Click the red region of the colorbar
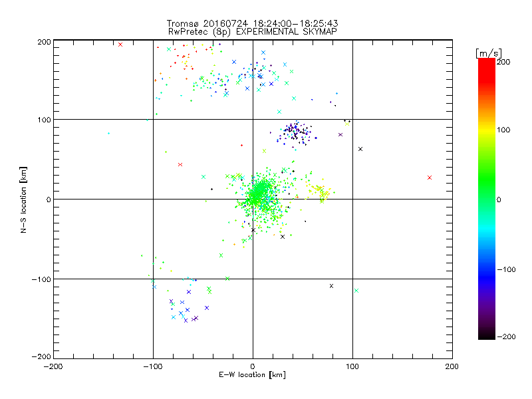Screen dimensions: 532x399 (487, 71)
